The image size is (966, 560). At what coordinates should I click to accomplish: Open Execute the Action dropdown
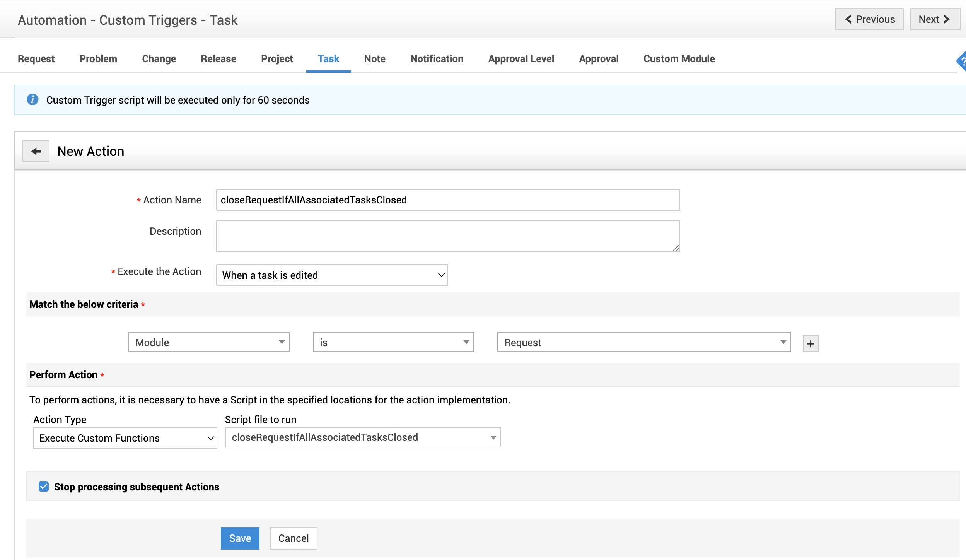[332, 275]
